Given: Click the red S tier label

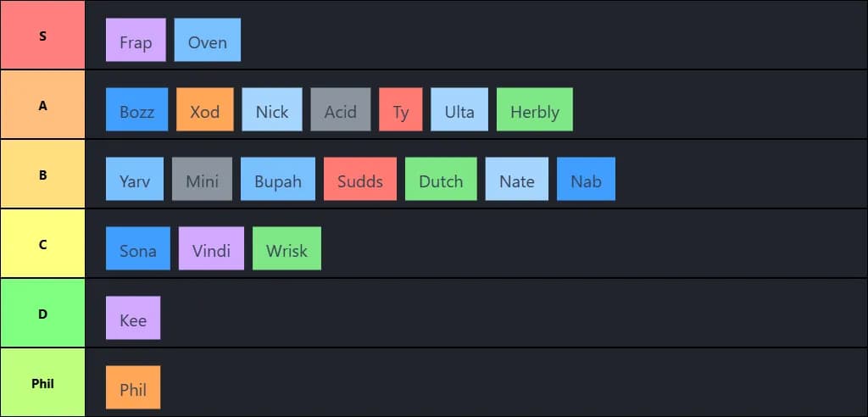Looking at the screenshot, I should click(42, 36).
